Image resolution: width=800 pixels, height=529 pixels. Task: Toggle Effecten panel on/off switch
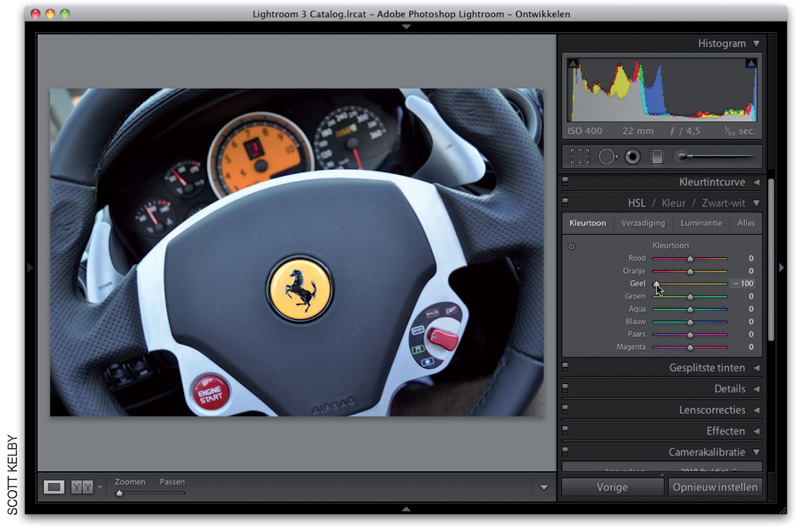565,430
